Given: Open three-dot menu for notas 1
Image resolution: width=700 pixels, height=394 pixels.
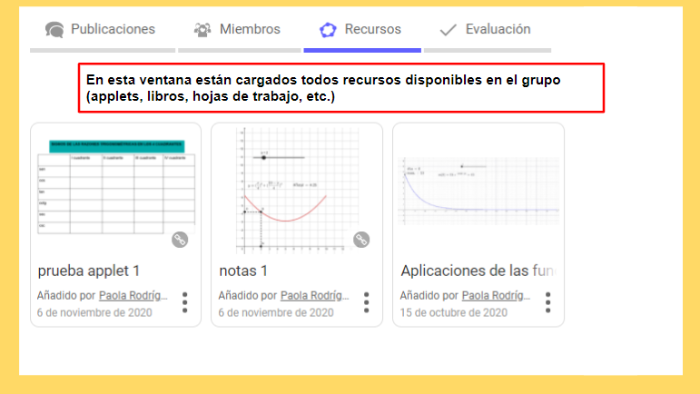Looking at the screenshot, I should [x=367, y=303].
